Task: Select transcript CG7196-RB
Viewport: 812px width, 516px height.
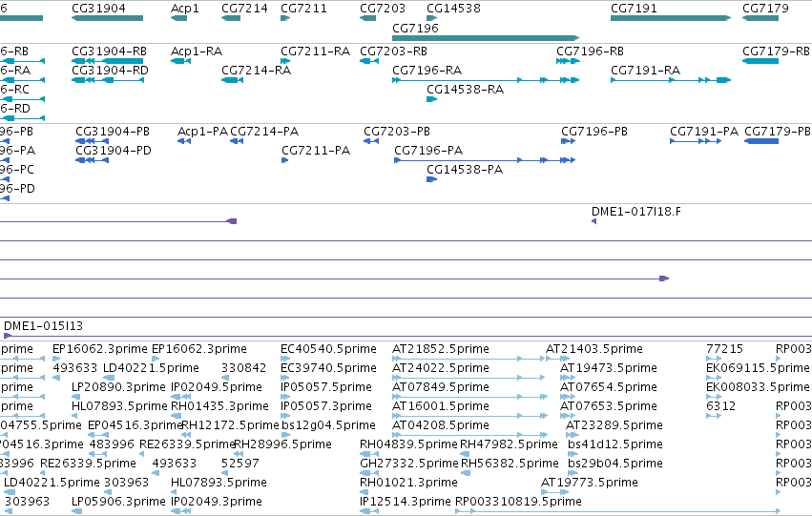Action: pyautogui.click(x=591, y=52)
